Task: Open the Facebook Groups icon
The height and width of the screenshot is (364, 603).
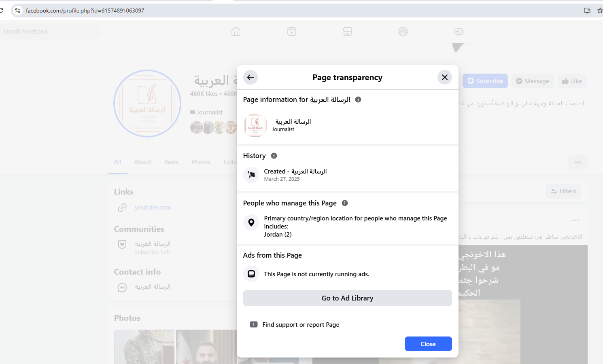Action: click(x=403, y=32)
